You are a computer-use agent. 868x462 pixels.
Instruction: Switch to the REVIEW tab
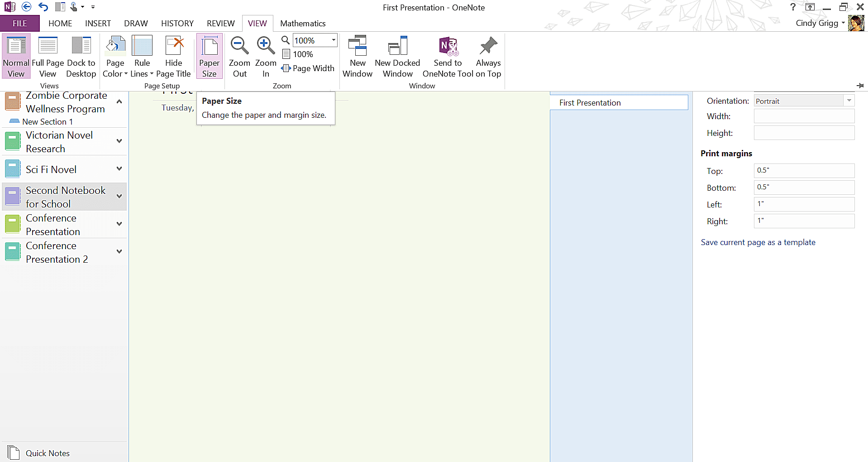pos(220,24)
